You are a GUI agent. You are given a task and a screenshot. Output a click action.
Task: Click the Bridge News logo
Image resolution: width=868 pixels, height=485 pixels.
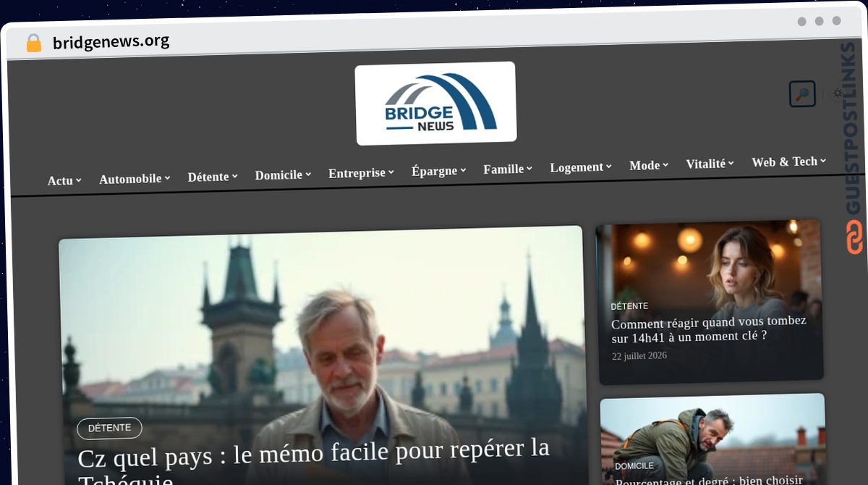pos(435,103)
